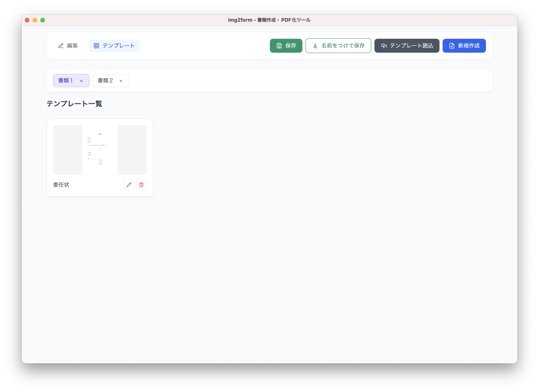Click the 名前をつけて保存 button label
This screenshot has height=392, width=539.
click(x=343, y=46)
